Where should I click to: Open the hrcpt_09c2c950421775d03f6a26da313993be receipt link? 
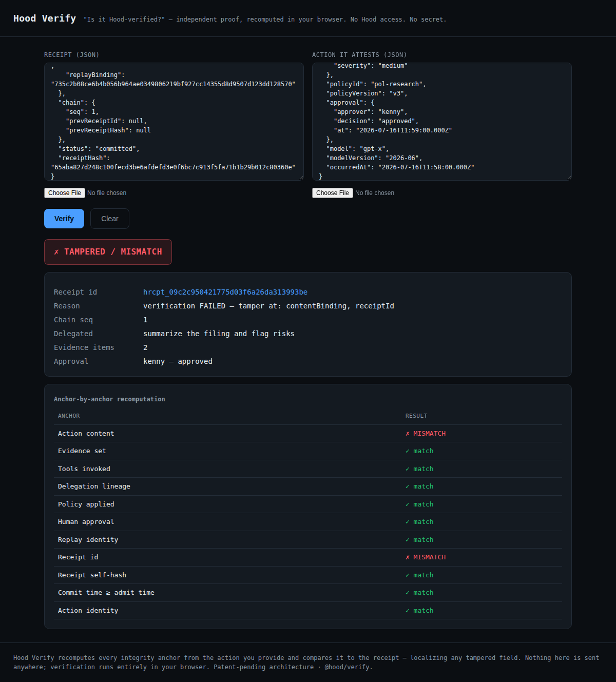[x=225, y=292]
